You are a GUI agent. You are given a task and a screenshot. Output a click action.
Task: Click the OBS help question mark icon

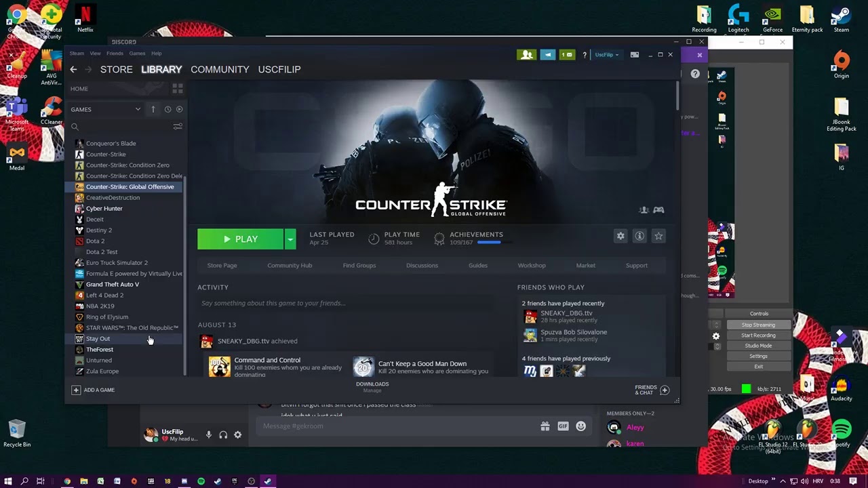point(695,74)
